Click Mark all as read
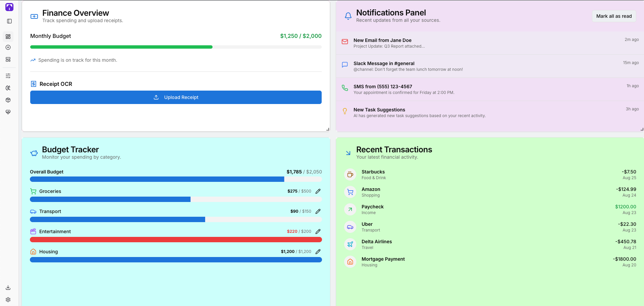 click(614, 16)
